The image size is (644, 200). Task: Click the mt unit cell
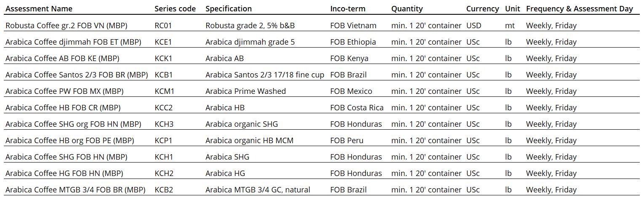(x=510, y=26)
